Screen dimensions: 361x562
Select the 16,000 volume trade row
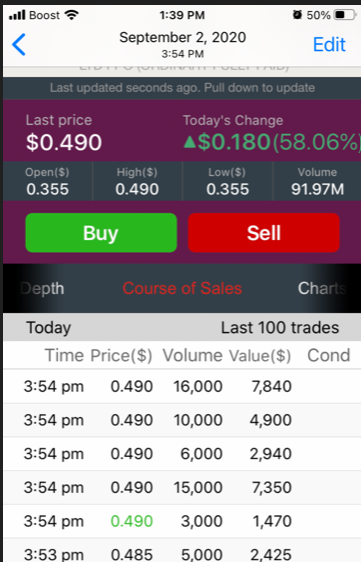pyautogui.click(x=182, y=386)
